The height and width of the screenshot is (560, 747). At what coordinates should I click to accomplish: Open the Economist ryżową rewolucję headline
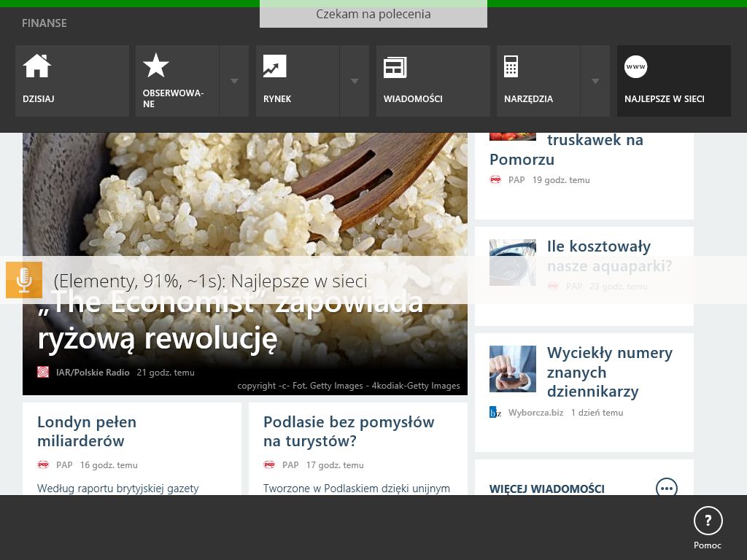point(231,321)
